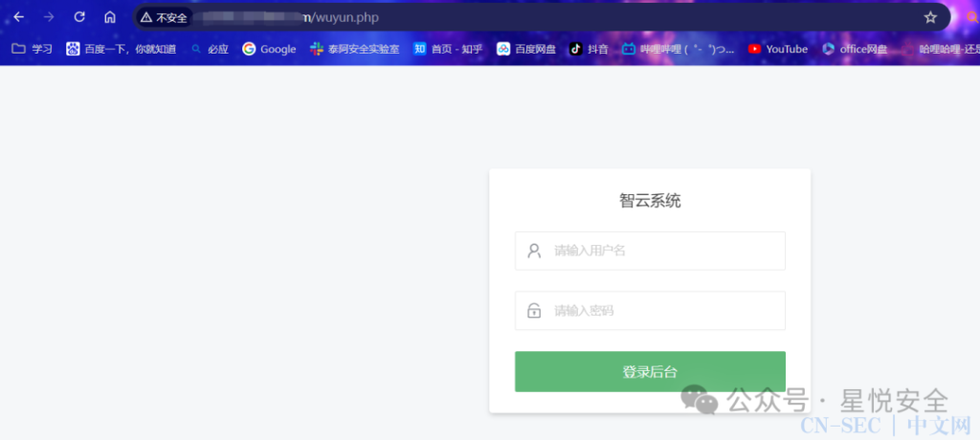
Task: Open the 抖音 bookmark
Action: (589, 49)
